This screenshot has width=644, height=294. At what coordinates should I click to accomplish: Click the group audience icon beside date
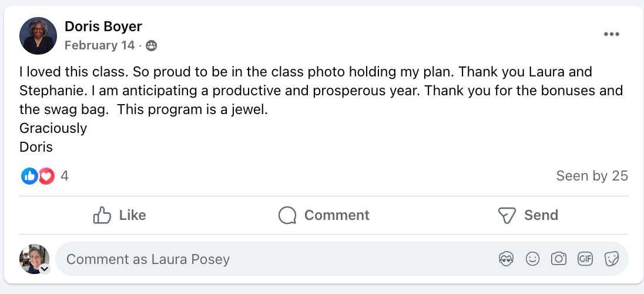tap(151, 45)
